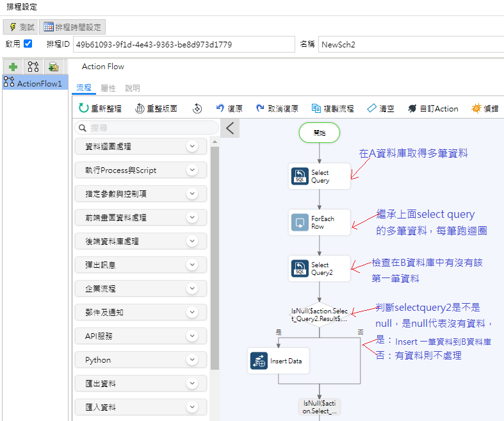Select the bottom IsNull($action.Select_... node
This screenshot has width=504, height=421.
click(319, 407)
